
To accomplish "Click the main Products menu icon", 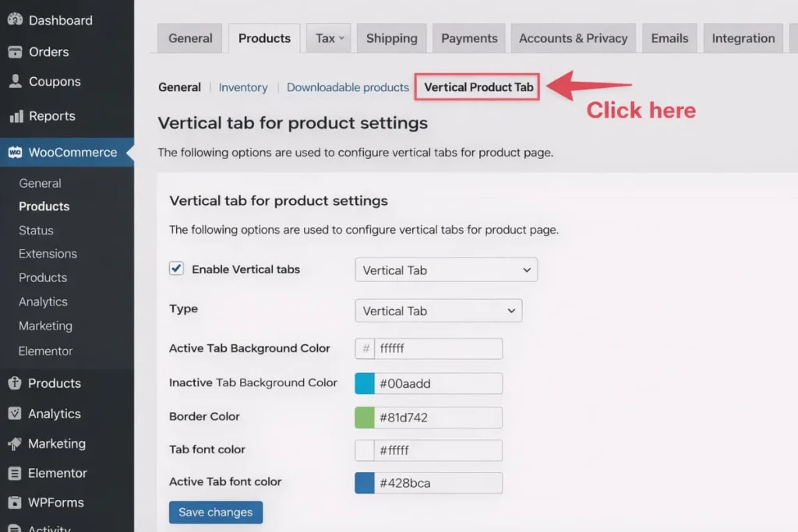I will point(15,383).
